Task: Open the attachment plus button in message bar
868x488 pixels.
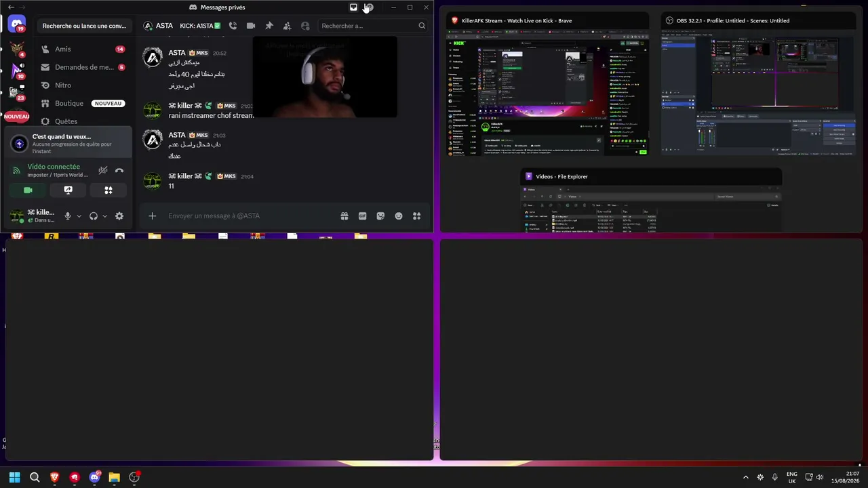Action: coord(152,216)
